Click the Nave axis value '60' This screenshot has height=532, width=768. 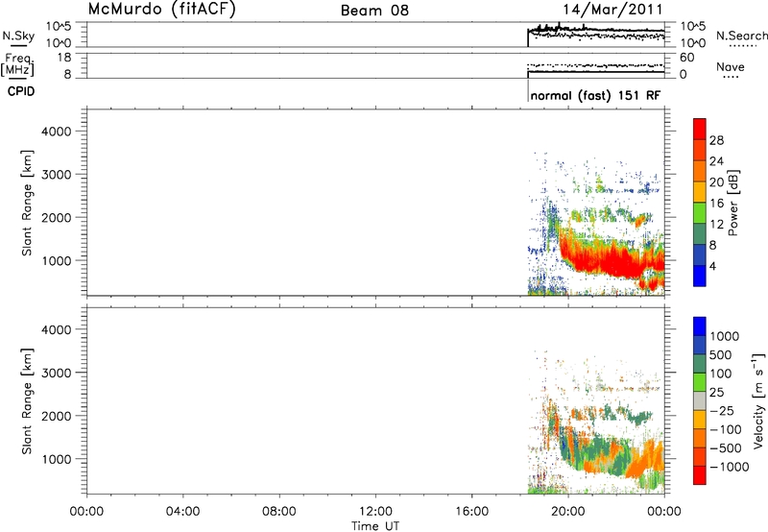click(686, 58)
